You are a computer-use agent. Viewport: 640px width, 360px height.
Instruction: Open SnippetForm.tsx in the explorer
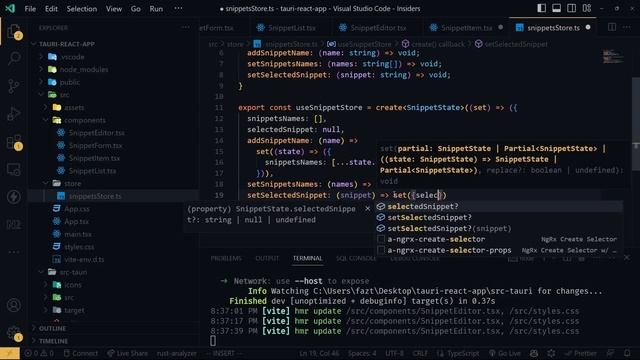[95, 145]
